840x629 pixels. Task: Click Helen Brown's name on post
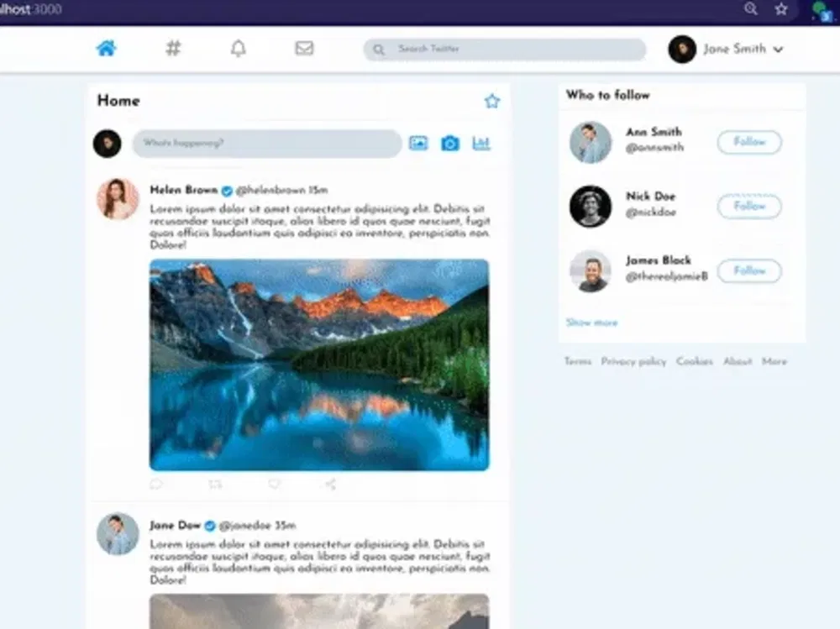click(184, 190)
